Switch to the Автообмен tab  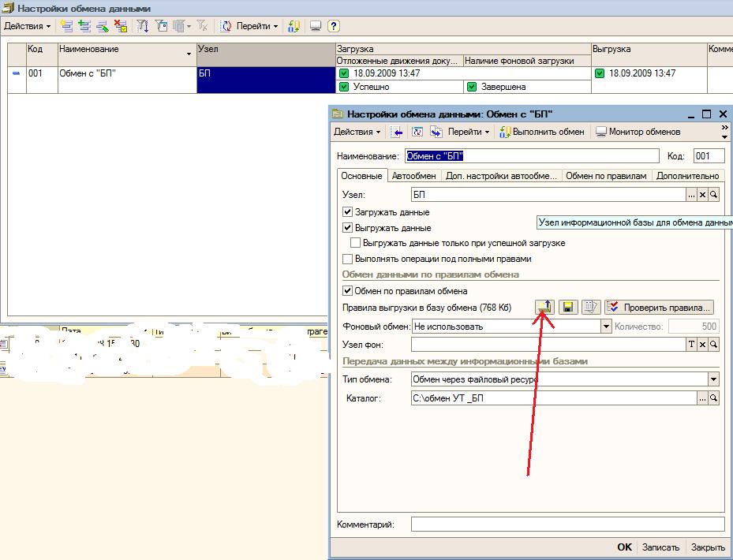413,176
